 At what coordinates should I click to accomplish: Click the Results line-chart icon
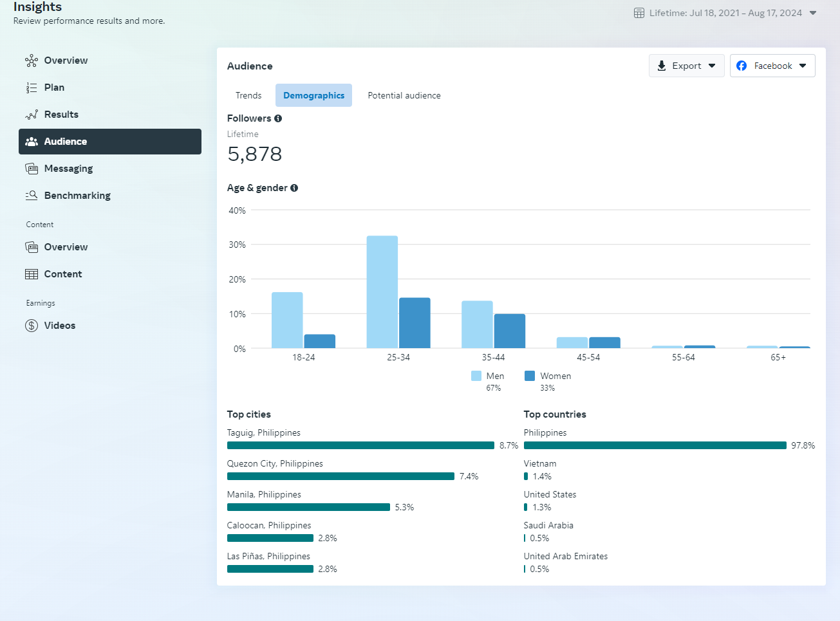[x=32, y=115]
